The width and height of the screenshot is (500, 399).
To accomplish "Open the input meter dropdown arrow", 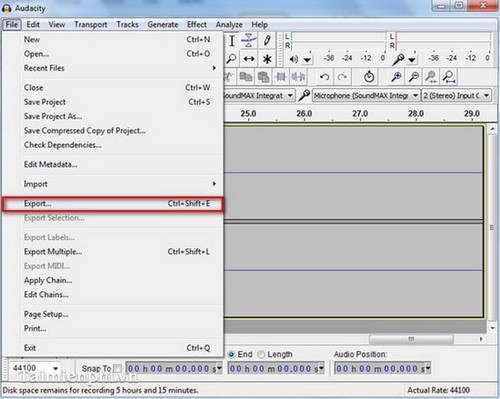I will pos(412,60).
